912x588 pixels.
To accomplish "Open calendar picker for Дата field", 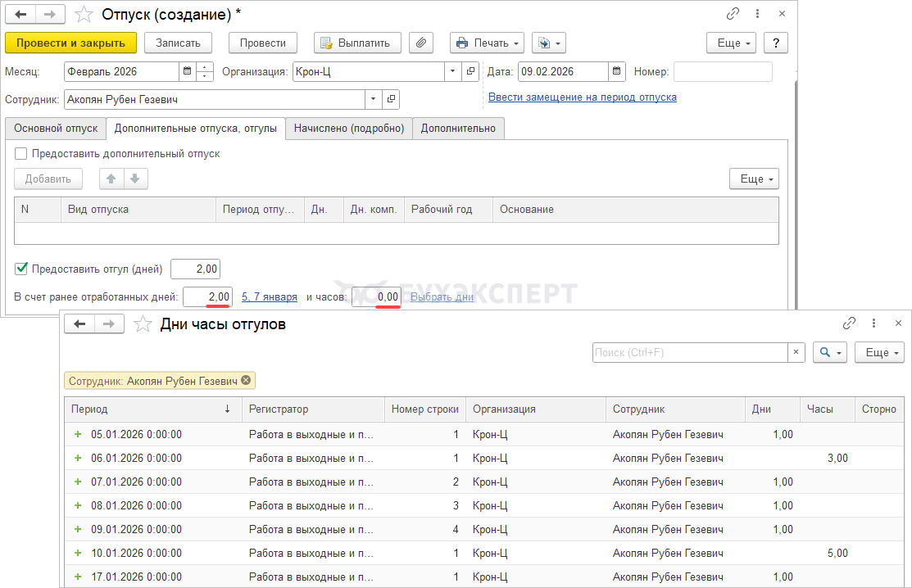I will (x=616, y=72).
